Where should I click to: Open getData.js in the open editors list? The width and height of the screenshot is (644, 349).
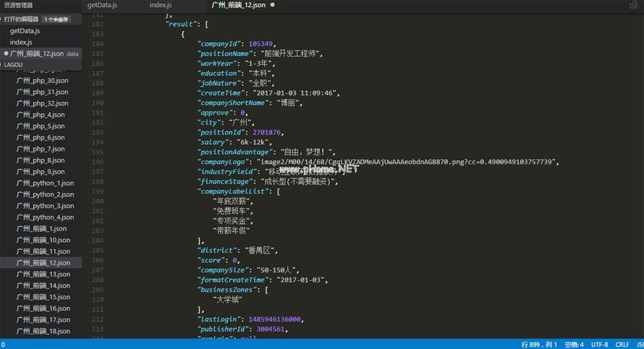[25, 31]
